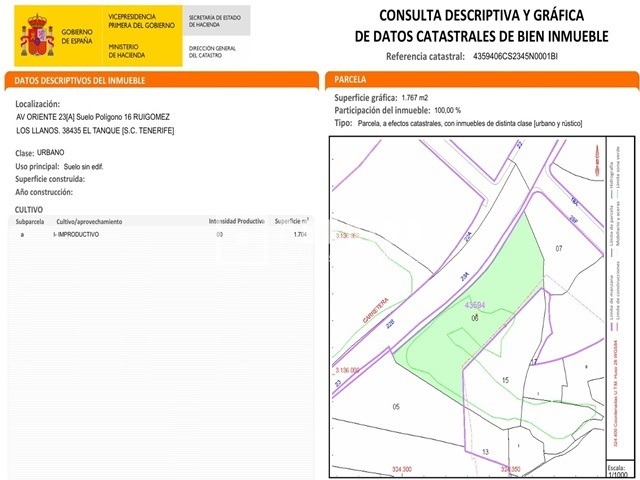Click the '23A' street number on map
The width and height of the screenshot is (640, 480).
click(x=465, y=276)
